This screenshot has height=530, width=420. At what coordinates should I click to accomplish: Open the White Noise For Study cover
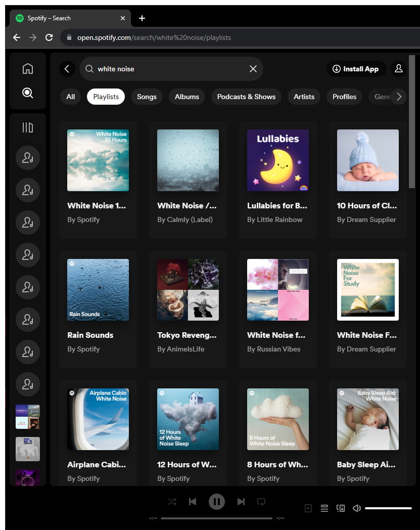pos(367,290)
